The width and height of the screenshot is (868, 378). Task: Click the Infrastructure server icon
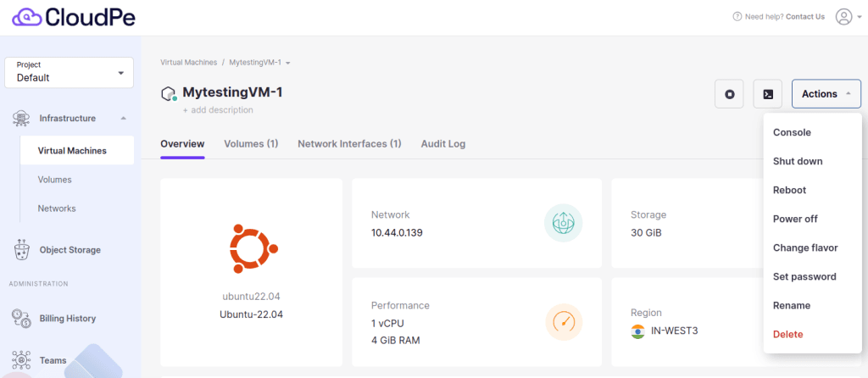click(x=21, y=119)
